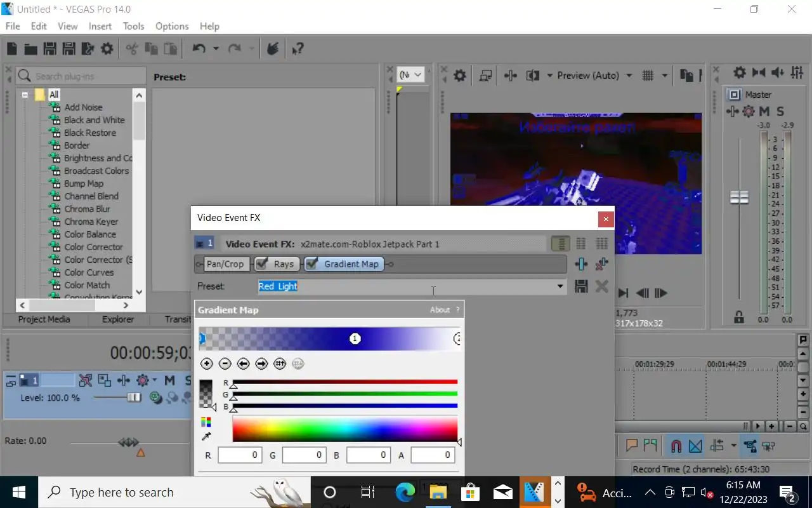Activate the eyedropper color picker
The image size is (812, 508).
tap(206, 437)
